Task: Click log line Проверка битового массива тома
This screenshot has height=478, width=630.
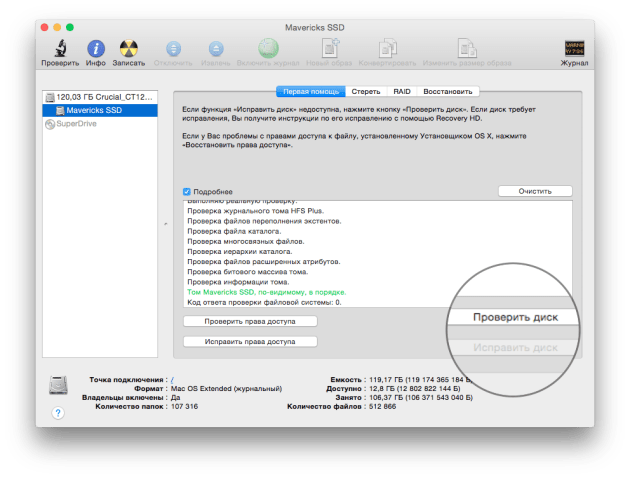Action: [x=248, y=272]
